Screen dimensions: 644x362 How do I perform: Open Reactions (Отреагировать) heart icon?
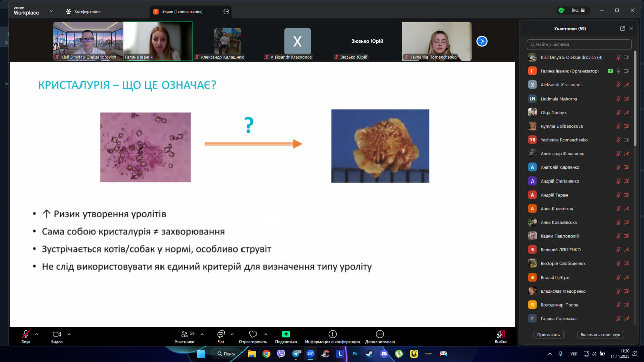[253, 334]
